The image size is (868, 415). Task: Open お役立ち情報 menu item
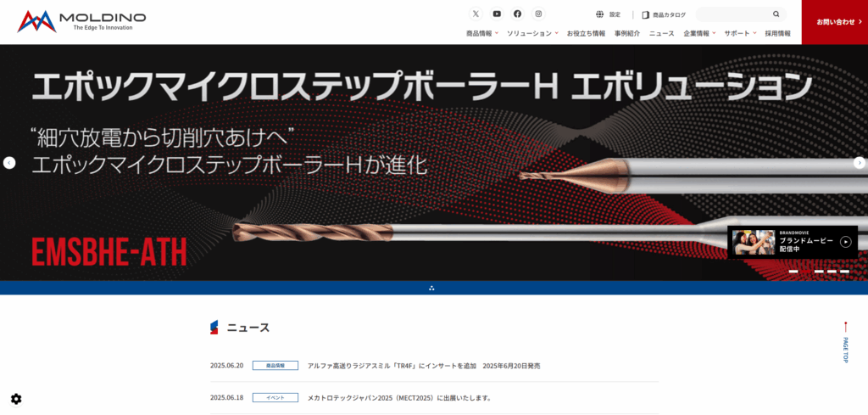586,33
